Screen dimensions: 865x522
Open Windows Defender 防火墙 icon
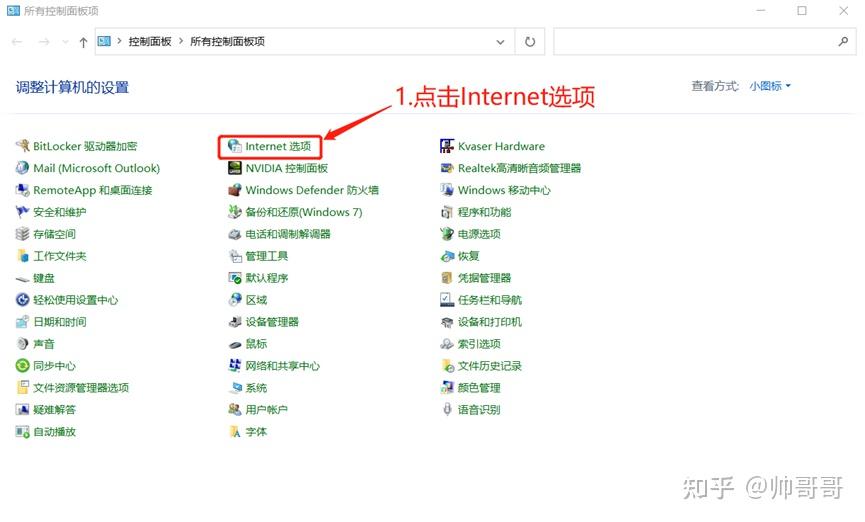pos(234,190)
